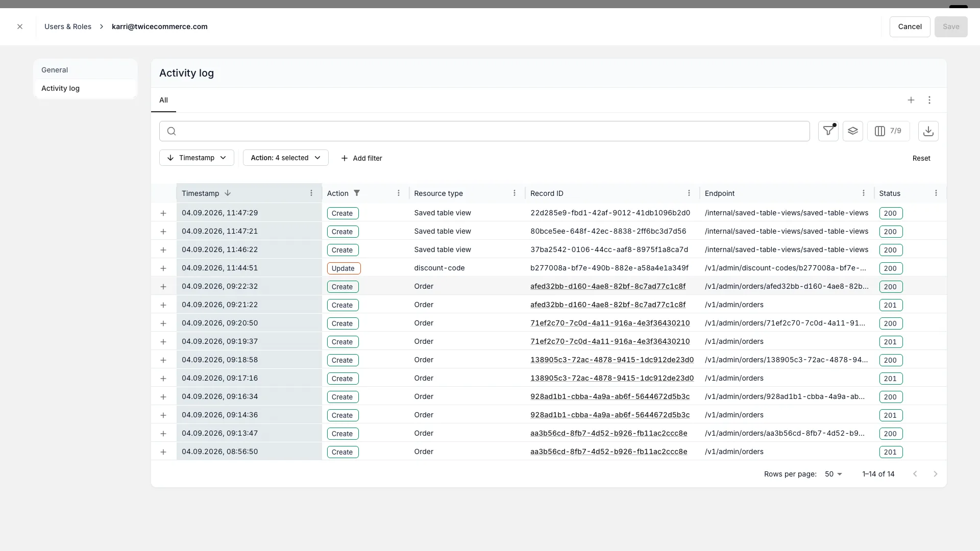Expand row with timestamp 11:47:29
The width and height of the screenshot is (980, 551).
[163, 213]
